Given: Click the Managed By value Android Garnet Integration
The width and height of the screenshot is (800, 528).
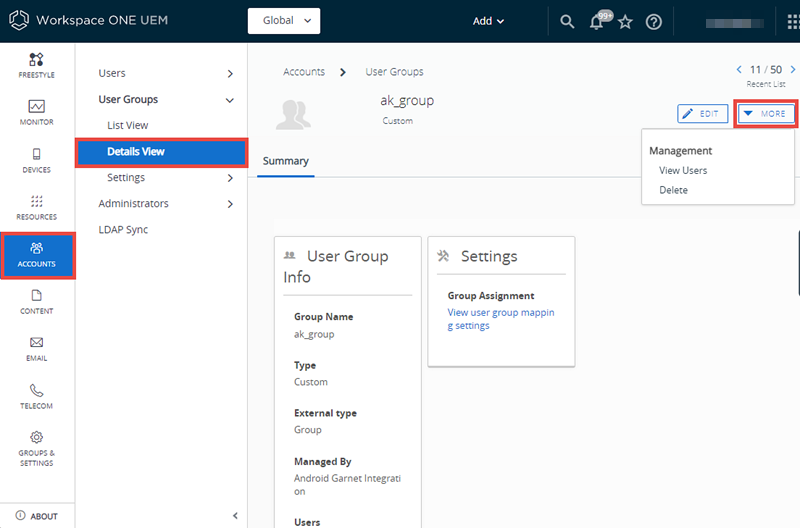Looking at the screenshot, I should click(x=347, y=485).
